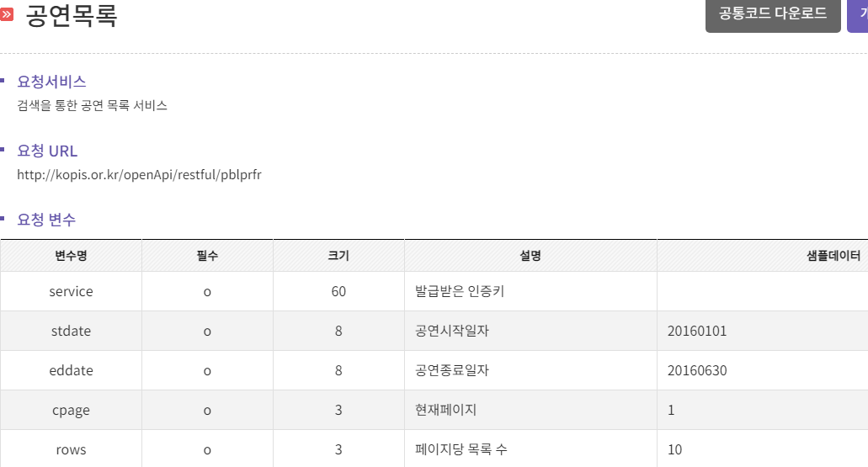Image resolution: width=868 pixels, height=467 pixels.
Task: Select the cpage variable cell
Action: [x=71, y=410]
